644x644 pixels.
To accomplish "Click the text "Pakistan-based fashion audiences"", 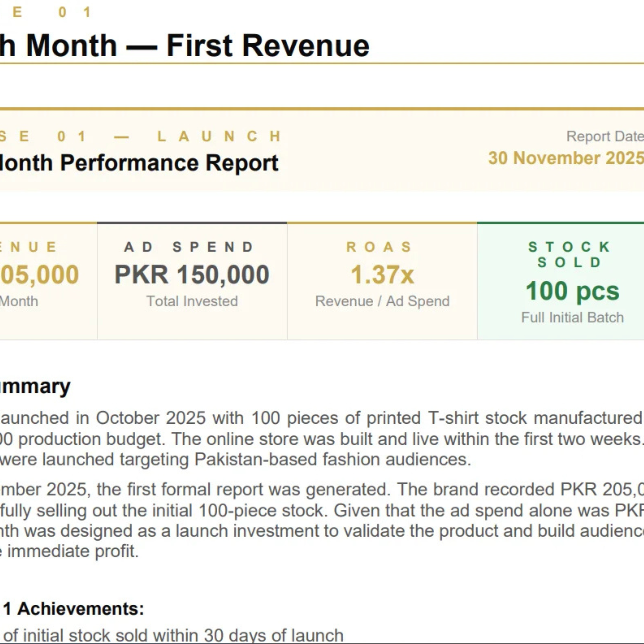I will pyautogui.click(x=332, y=459).
